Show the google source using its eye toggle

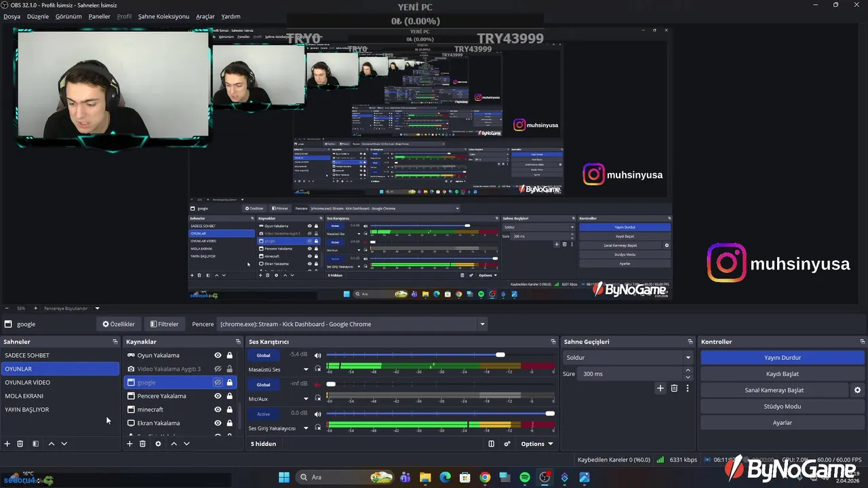pos(218,382)
